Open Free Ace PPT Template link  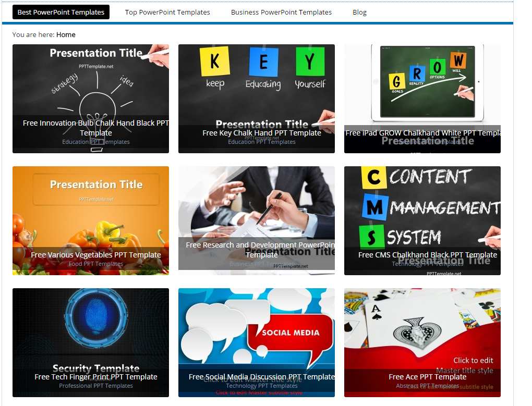click(428, 377)
